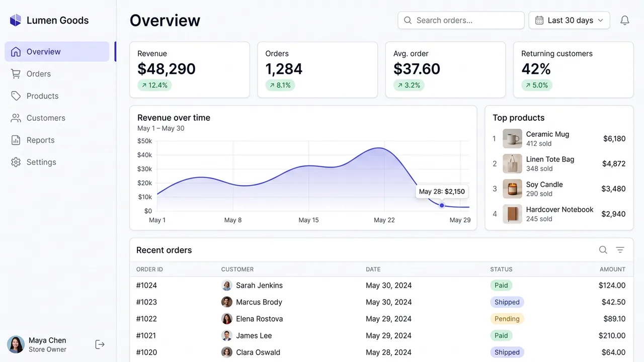Click the Revenue $48,290 stat card

tap(190, 70)
